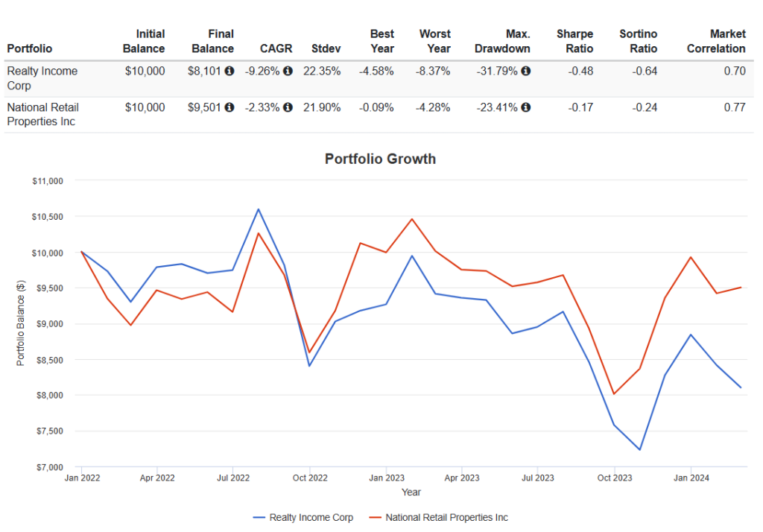Click the Portfolio Growth chart title
Viewport: 763px width, 532px height.
click(x=380, y=159)
